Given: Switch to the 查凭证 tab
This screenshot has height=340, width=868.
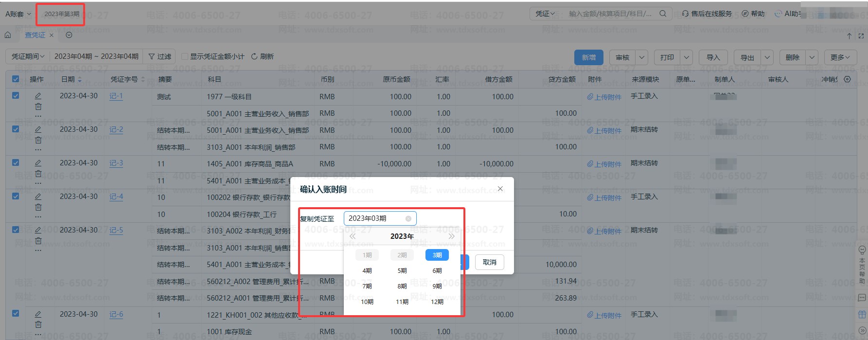Looking at the screenshot, I should [35, 35].
